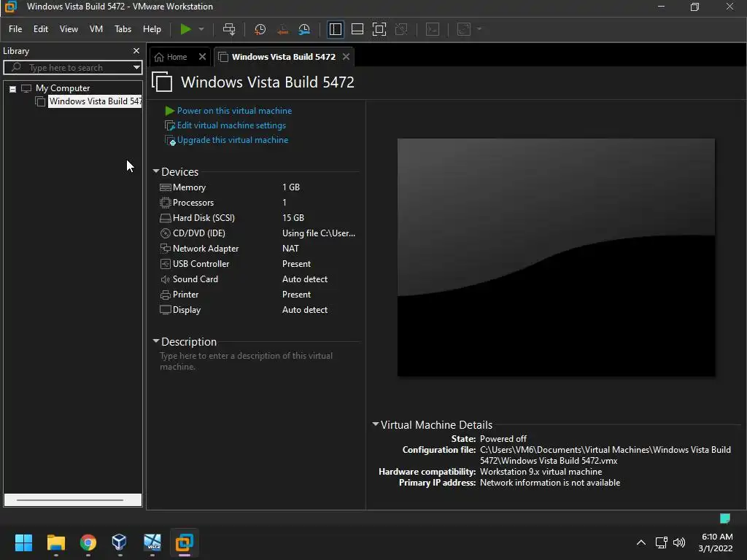
Task: Toggle the thumbnail bar view icon
Action: 357,29
